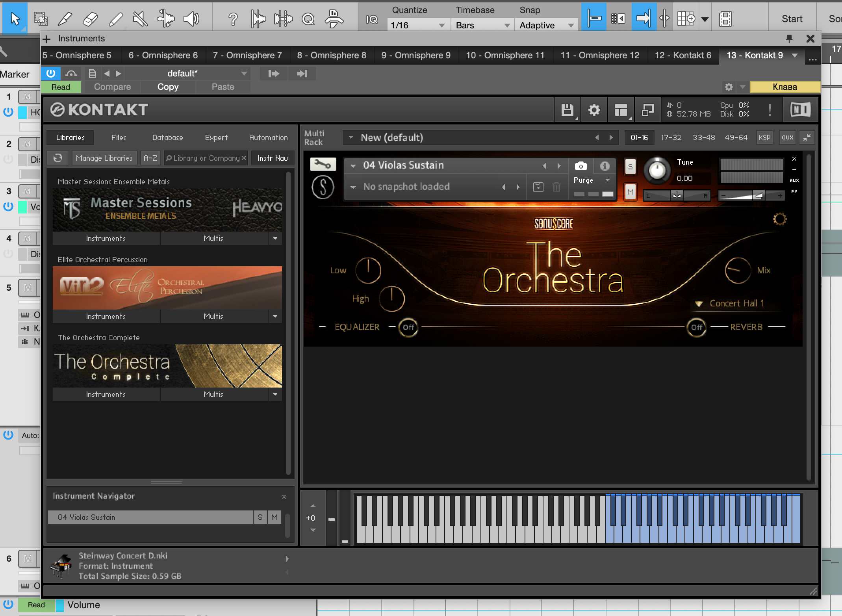Open instrument edit wrench icon
This screenshot has width=842, height=616.
323,164
